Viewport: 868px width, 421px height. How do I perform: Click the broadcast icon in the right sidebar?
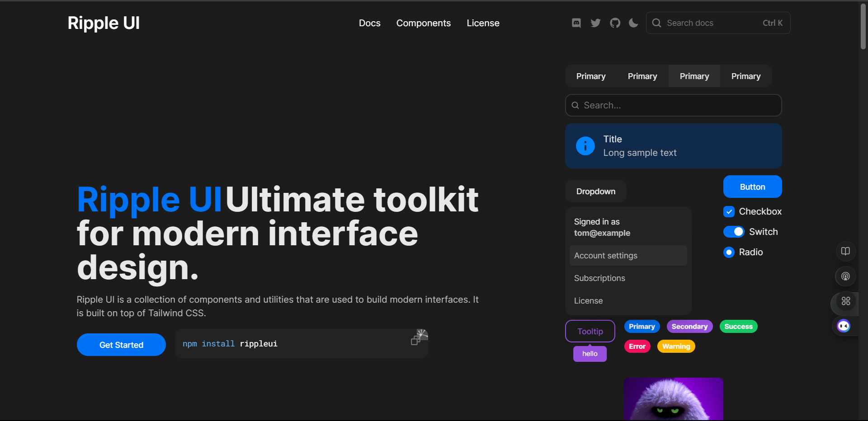point(846,276)
